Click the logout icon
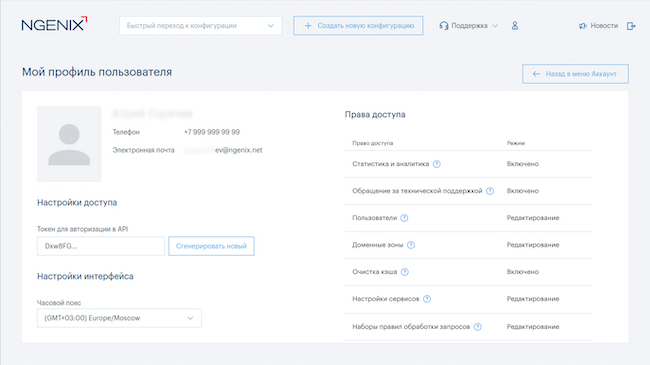Screen dimensions: 650x365 [631, 26]
